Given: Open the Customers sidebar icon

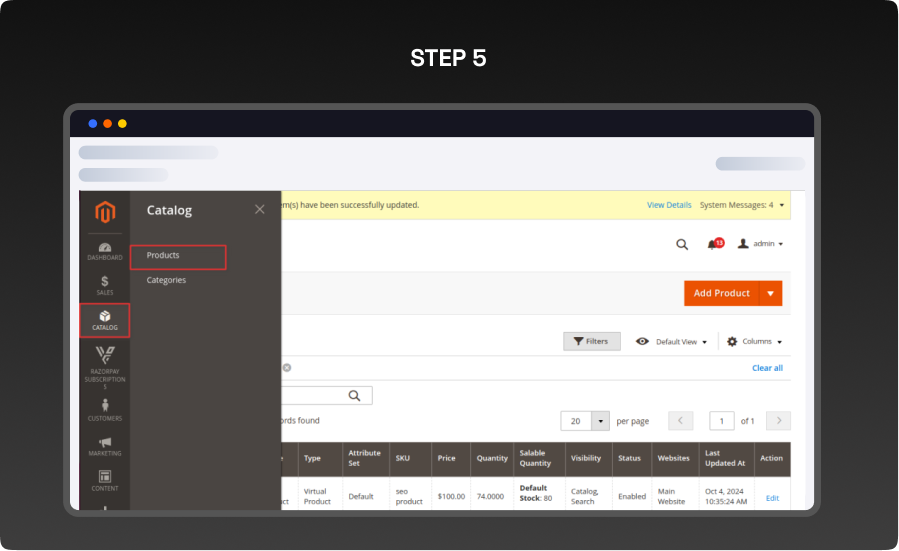Looking at the screenshot, I should pyautogui.click(x=105, y=410).
